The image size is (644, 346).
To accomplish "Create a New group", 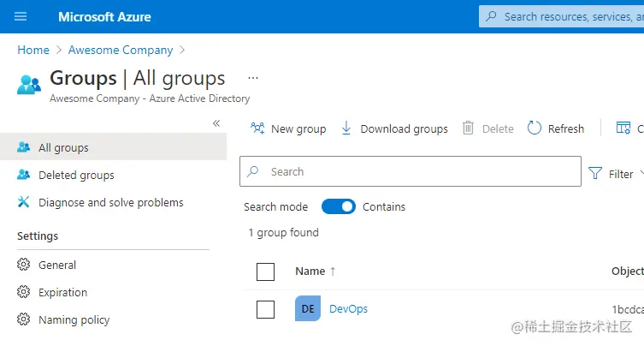I will tap(288, 128).
